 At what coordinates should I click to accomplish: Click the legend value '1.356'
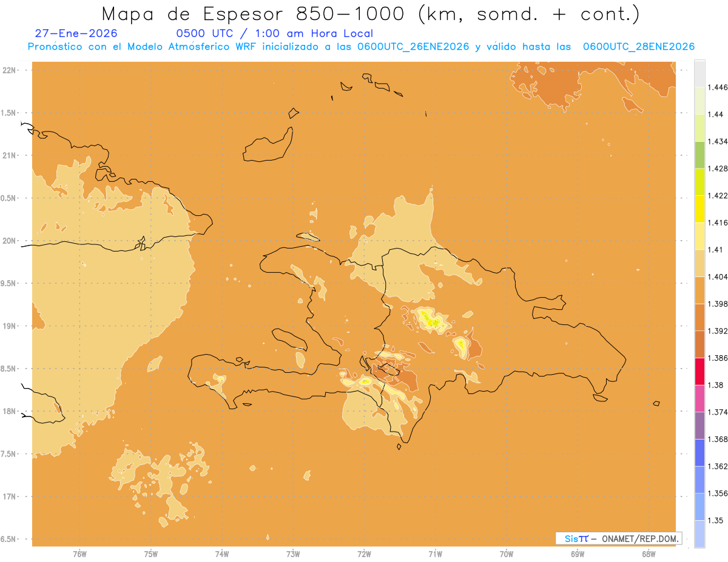(x=718, y=493)
